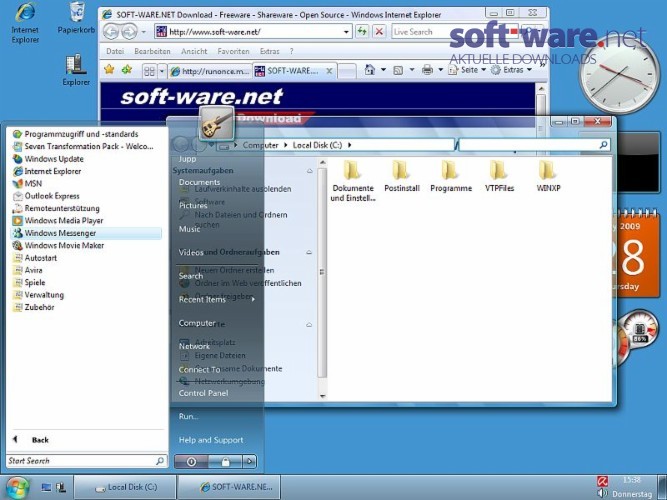Click the Explorer search input box
667x500 pixels.
tap(534, 145)
